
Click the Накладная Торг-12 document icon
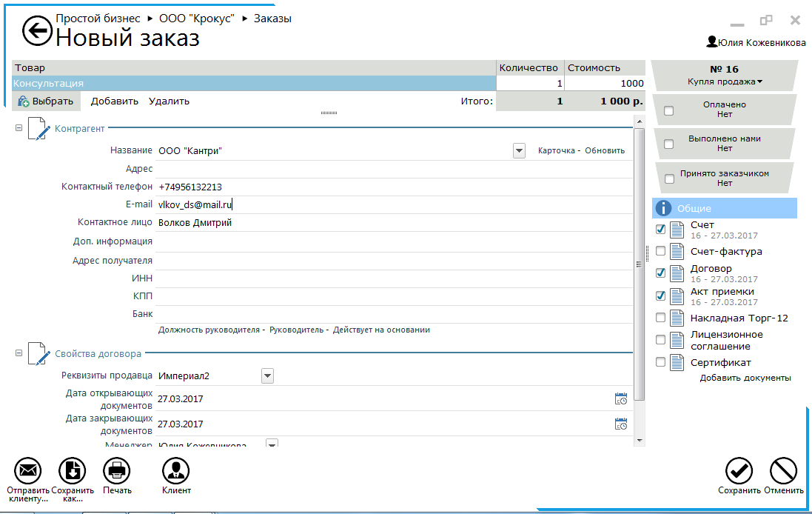677,318
